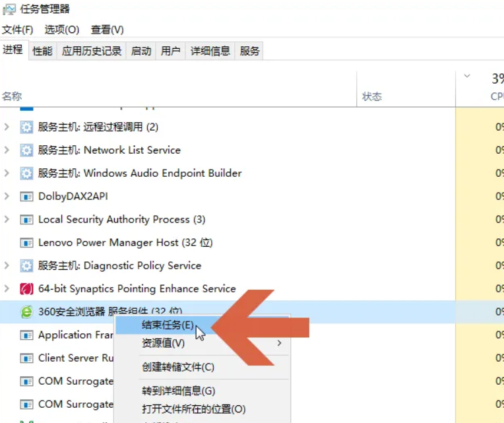Screen dimensions: 504x423
Task: Click the CPU value in the DolbyDAX2API row
Action: coord(499,197)
